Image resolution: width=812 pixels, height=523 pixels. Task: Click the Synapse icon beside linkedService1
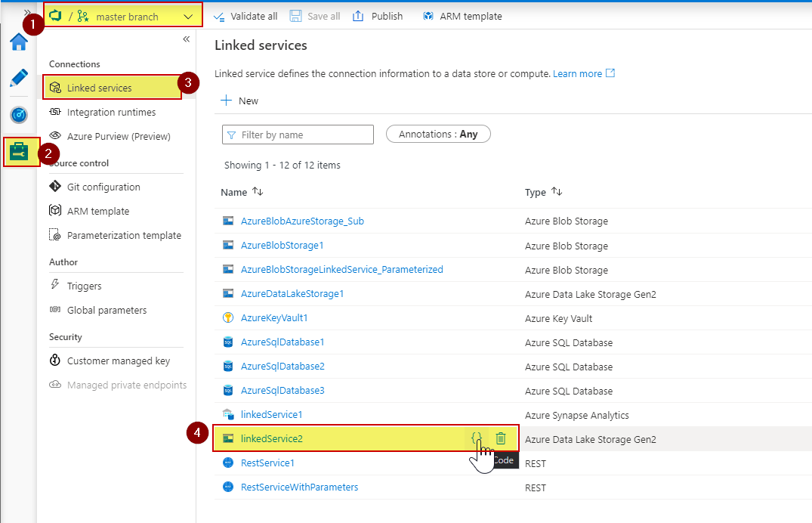(x=228, y=414)
